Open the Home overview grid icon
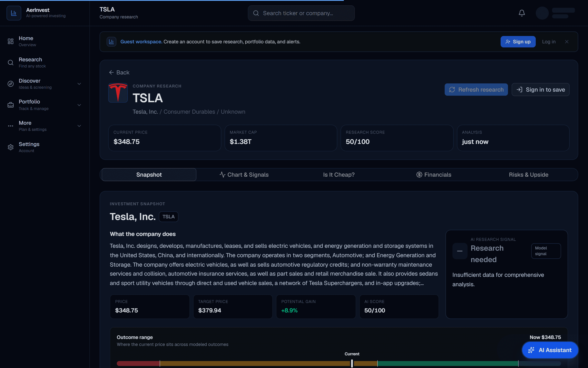The height and width of the screenshot is (368, 588). click(10, 41)
